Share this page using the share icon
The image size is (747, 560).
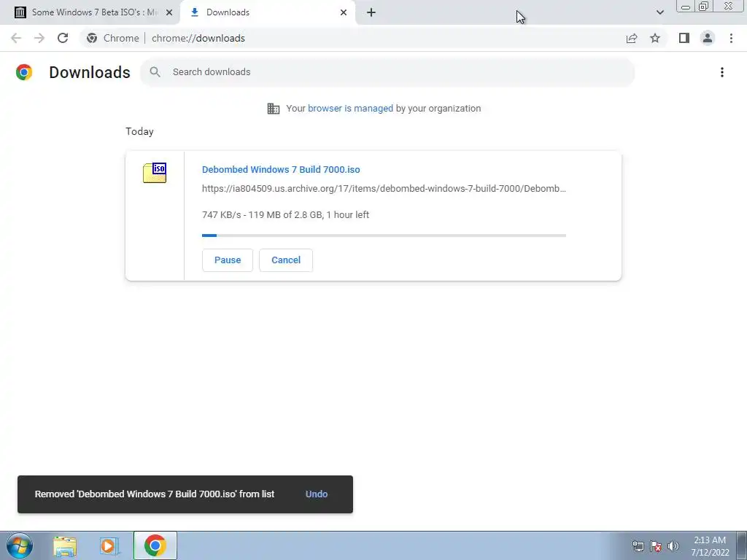tap(632, 38)
